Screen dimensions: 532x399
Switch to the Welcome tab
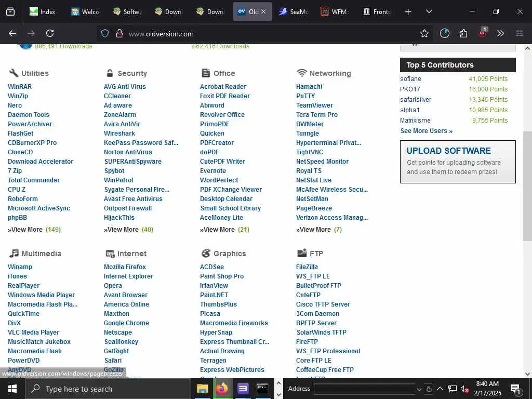coord(86,12)
